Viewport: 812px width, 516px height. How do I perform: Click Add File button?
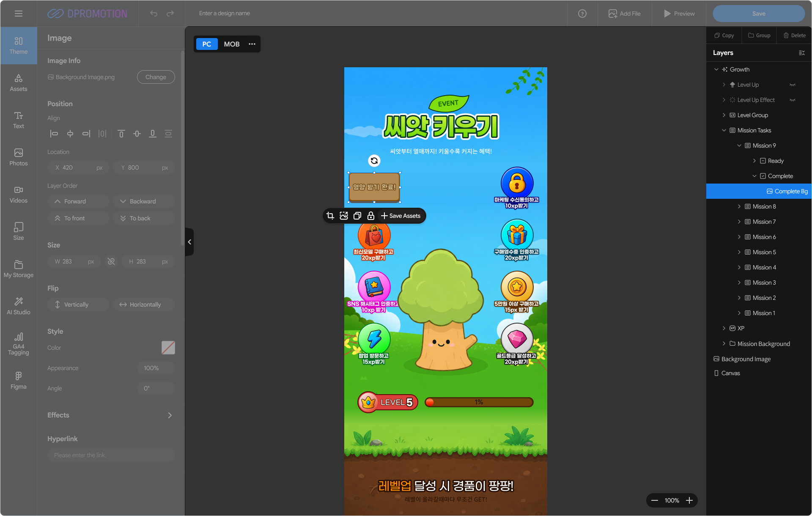(624, 14)
